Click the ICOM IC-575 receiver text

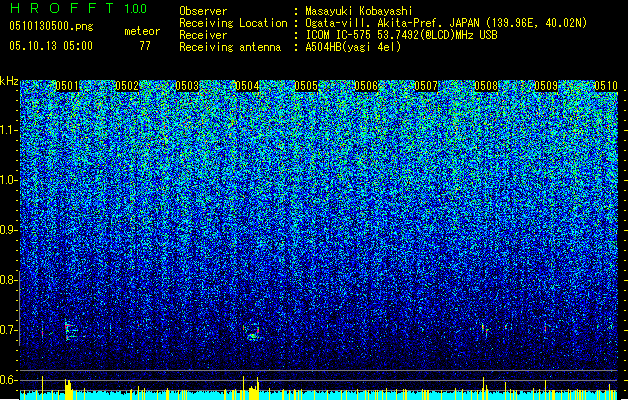pos(401,35)
